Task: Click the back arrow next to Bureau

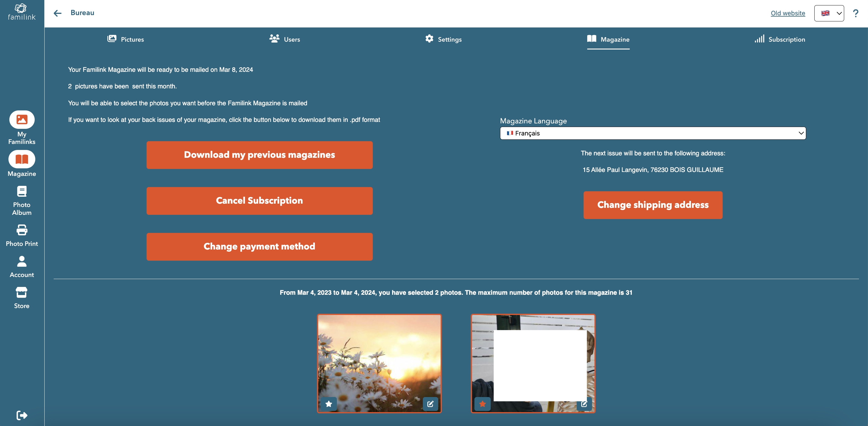Action: pyautogui.click(x=58, y=13)
